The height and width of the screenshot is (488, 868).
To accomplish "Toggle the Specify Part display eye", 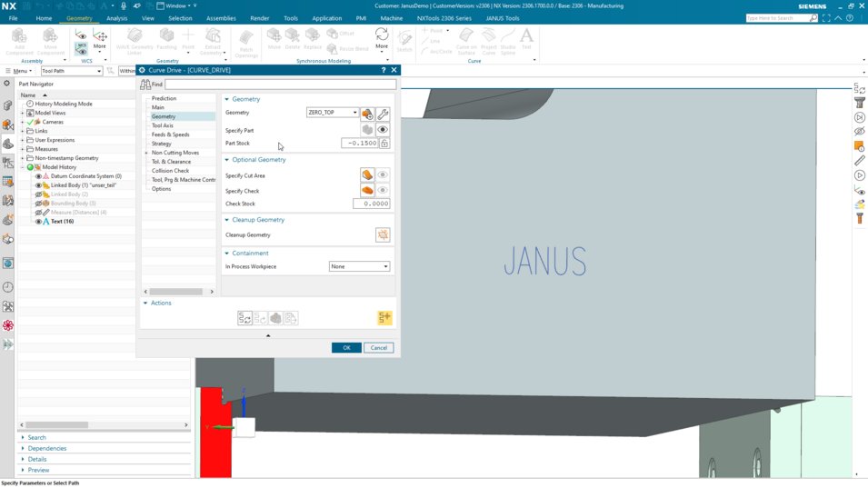I will 383,130.
